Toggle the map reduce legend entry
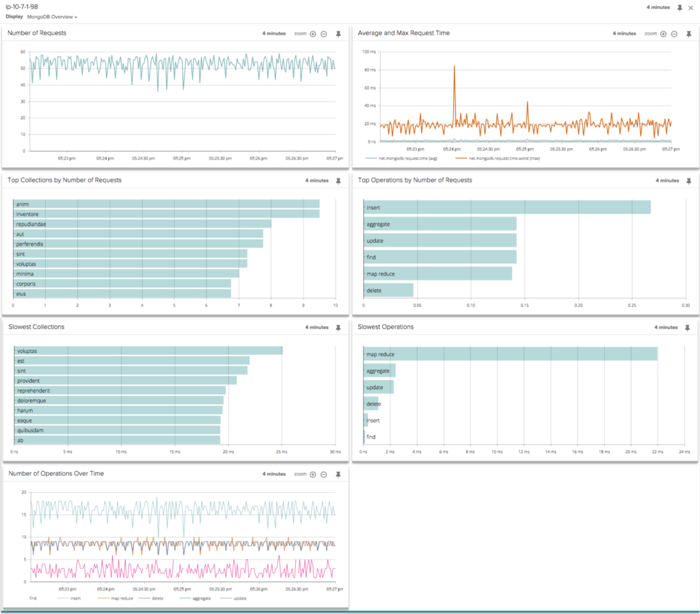The image size is (700, 614). point(121,597)
